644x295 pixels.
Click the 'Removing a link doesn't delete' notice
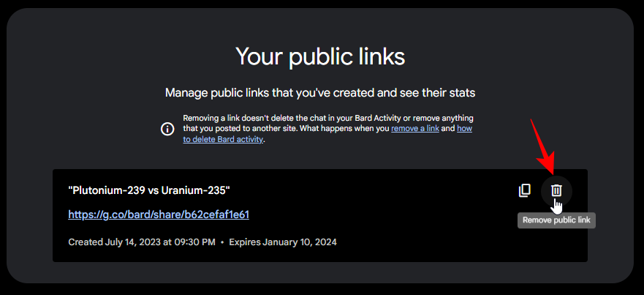pyautogui.click(x=327, y=128)
